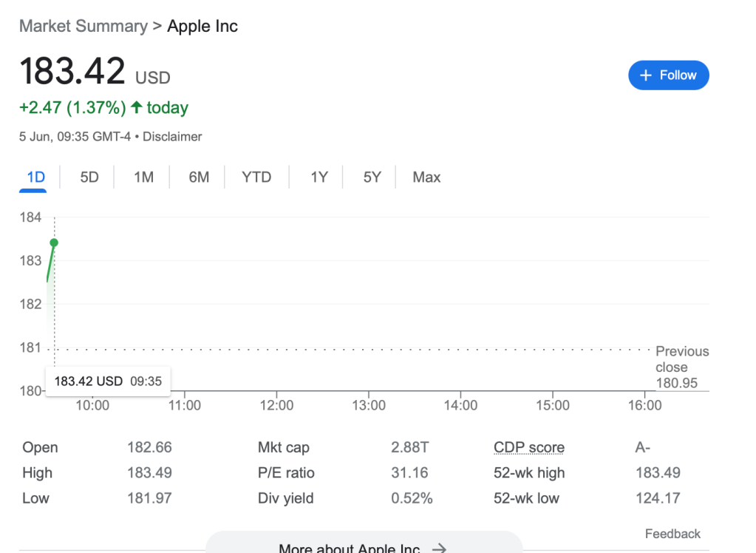
Task: Click the Follow button
Action: pos(668,75)
